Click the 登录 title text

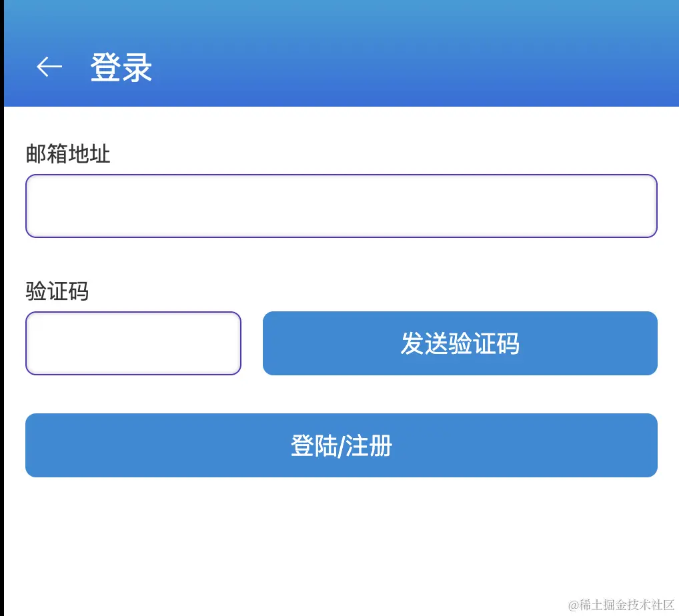(x=122, y=67)
